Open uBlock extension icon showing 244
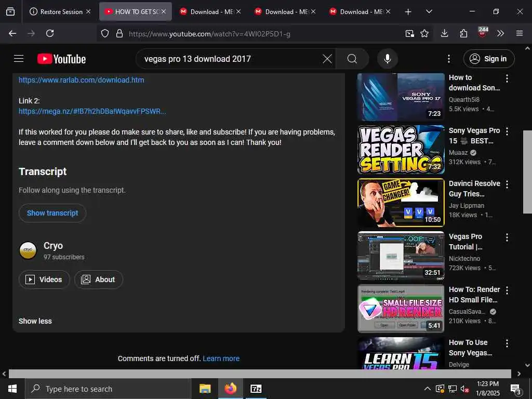This screenshot has height=399, width=532. point(483,33)
